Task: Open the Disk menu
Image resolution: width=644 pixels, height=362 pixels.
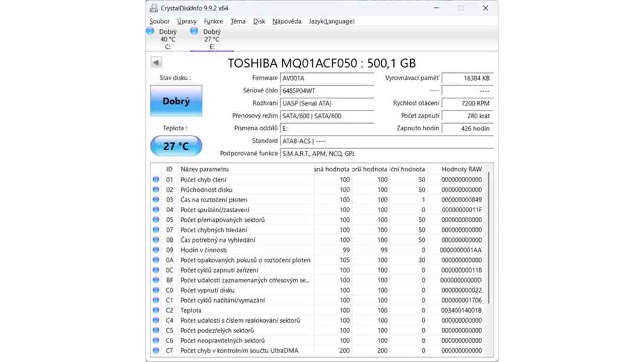Action: coord(259,21)
